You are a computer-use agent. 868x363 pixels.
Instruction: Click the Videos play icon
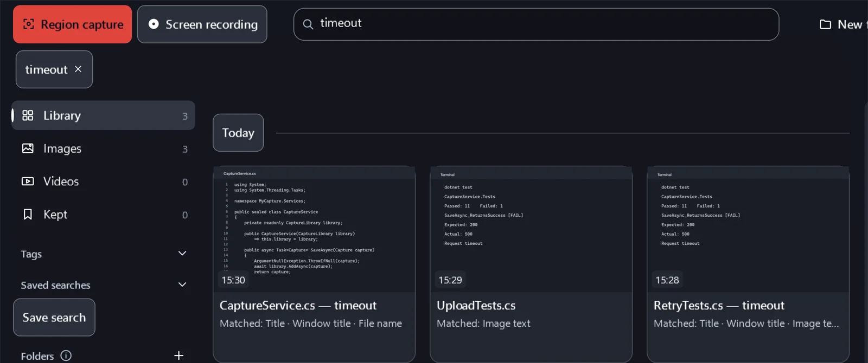28,181
